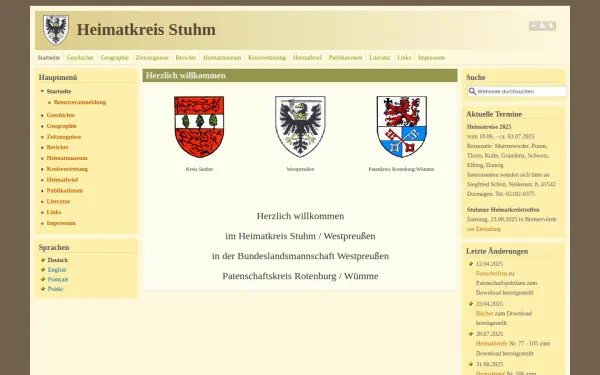Expand the Kreisvertretung arrow in Hauptmenü
Image resolution: width=600 pixels, height=375 pixels.
point(42,169)
